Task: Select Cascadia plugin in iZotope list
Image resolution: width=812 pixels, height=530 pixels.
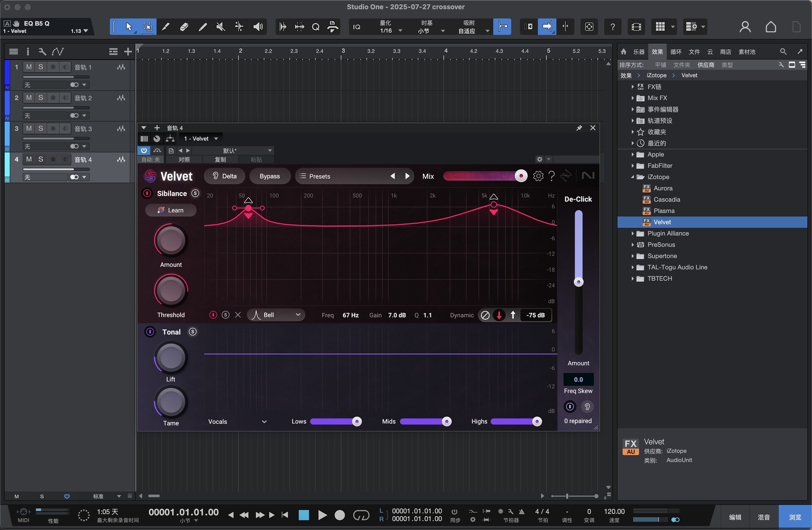Action: [667, 199]
